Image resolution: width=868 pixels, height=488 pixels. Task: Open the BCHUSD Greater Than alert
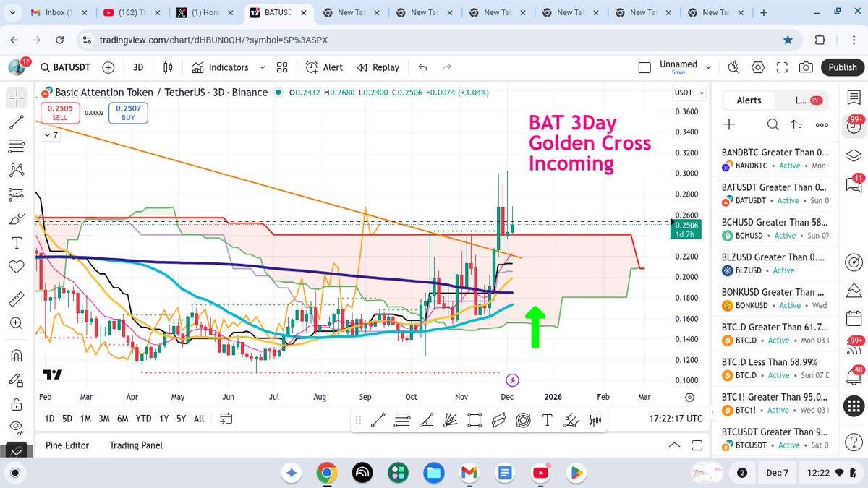pos(775,228)
